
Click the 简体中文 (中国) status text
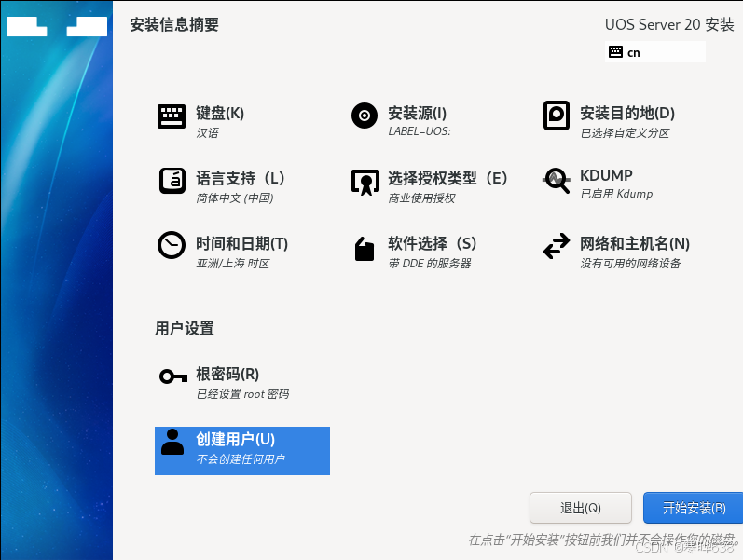point(235,198)
